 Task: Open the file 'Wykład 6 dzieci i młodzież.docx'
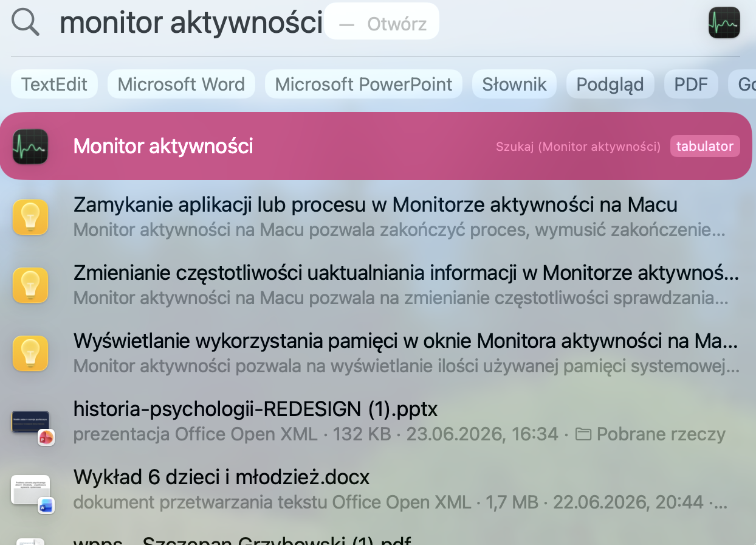click(x=376, y=489)
